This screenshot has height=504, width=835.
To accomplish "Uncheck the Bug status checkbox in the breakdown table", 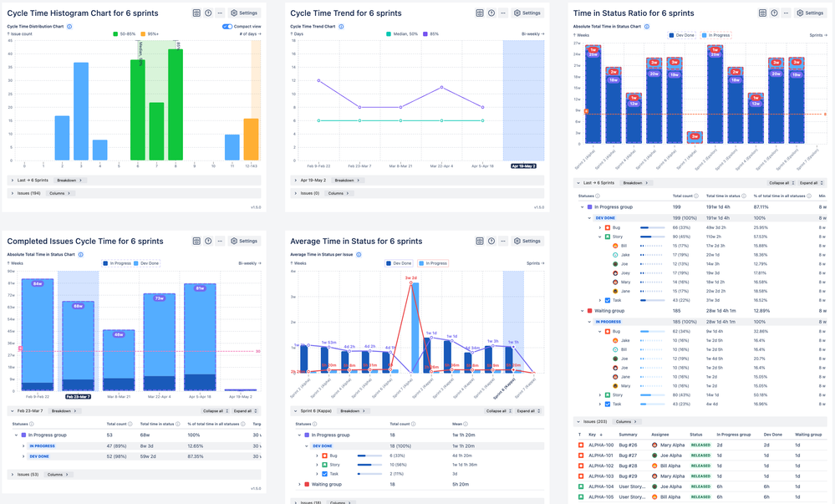I will click(608, 227).
